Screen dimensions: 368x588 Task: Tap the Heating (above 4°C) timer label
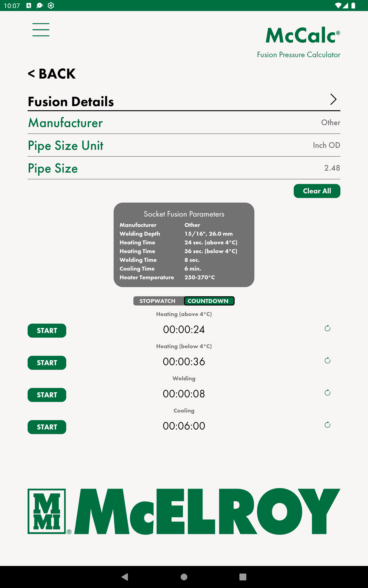click(184, 314)
